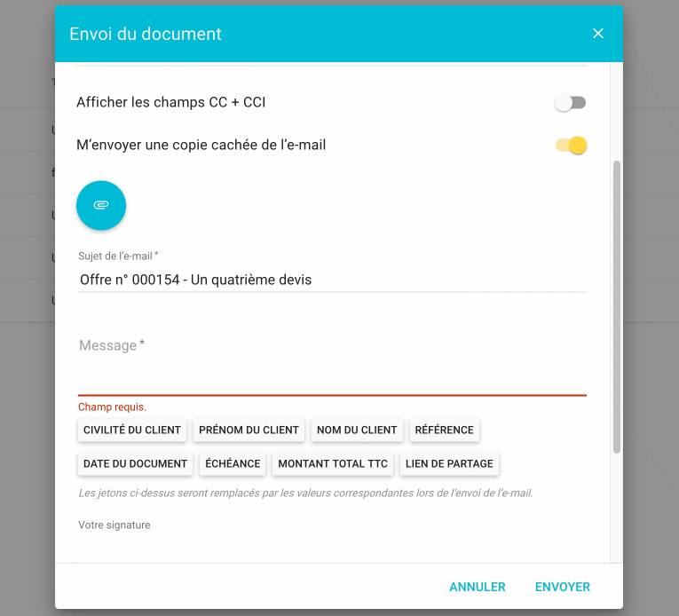This screenshot has width=679, height=616.
Task: Insert the Date du document token
Action: pyautogui.click(x=135, y=463)
